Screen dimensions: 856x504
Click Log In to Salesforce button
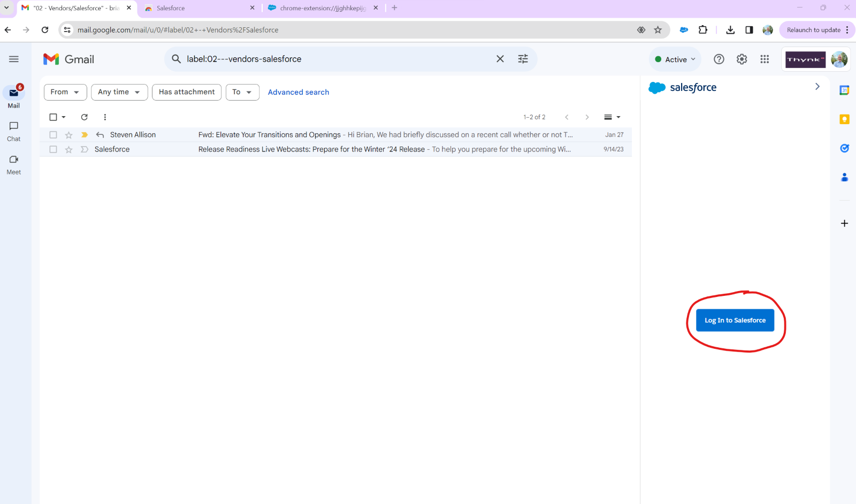click(735, 320)
